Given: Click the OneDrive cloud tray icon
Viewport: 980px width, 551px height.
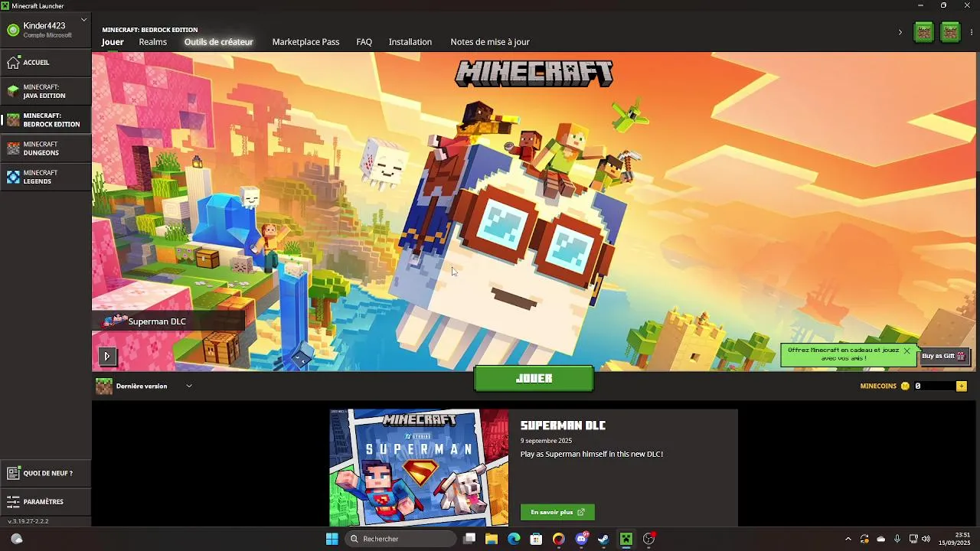Looking at the screenshot, I should click(x=880, y=539).
